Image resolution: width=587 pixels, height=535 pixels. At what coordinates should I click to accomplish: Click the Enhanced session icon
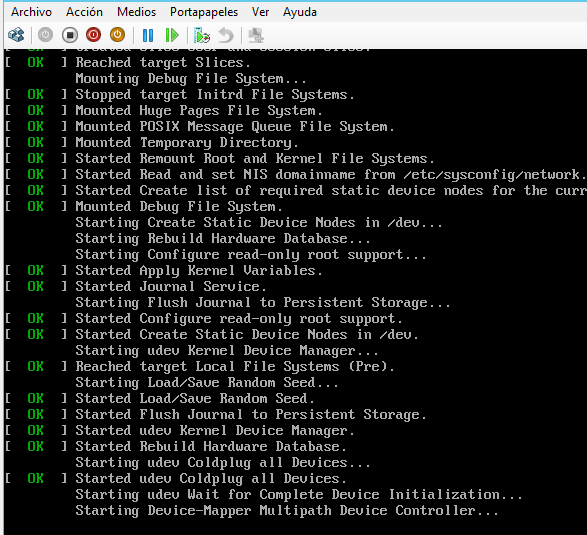coord(256,35)
